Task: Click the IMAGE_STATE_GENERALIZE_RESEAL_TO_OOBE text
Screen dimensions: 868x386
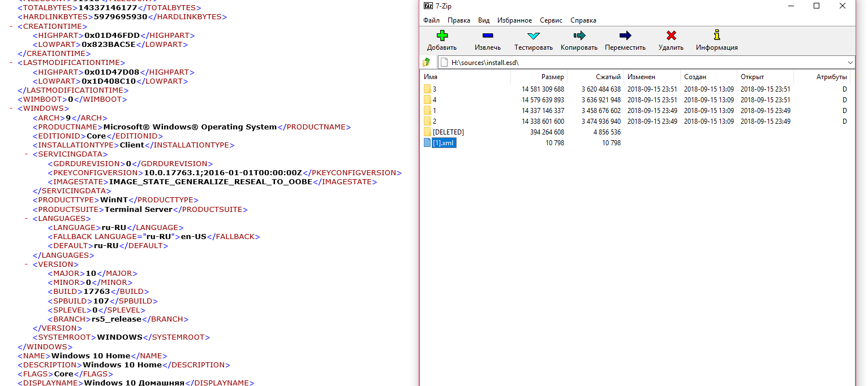Action: tap(210, 182)
